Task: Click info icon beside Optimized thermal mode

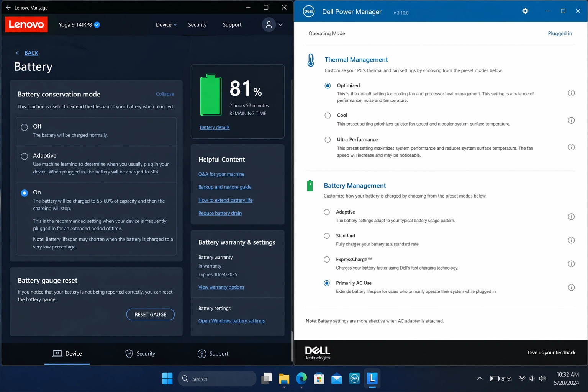Action: [x=571, y=93]
